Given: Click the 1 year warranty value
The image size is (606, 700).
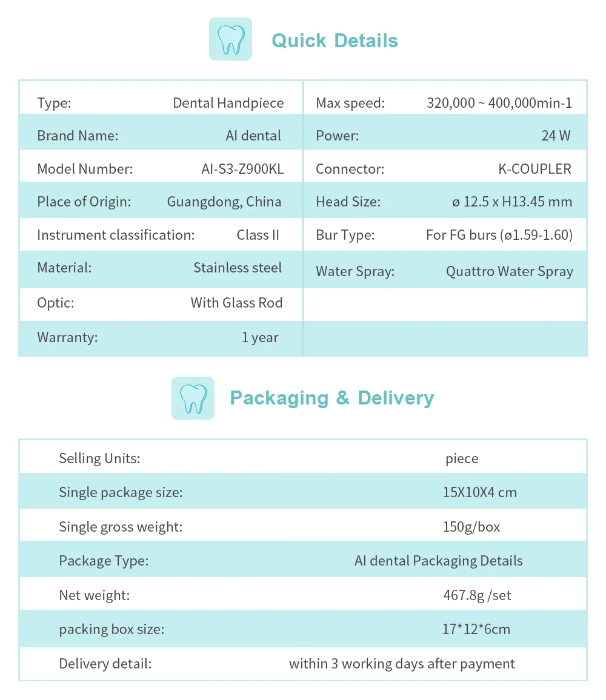Looking at the screenshot, I should pos(259,337).
